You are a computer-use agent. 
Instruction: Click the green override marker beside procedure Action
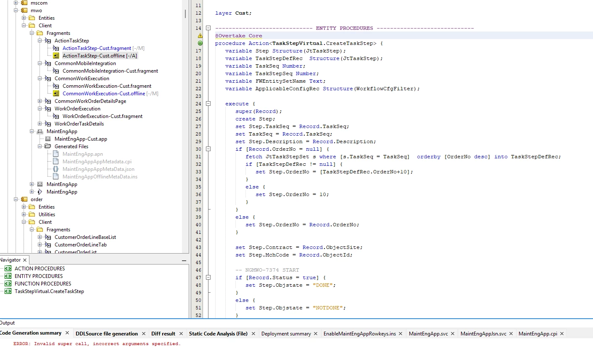(x=200, y=43)
